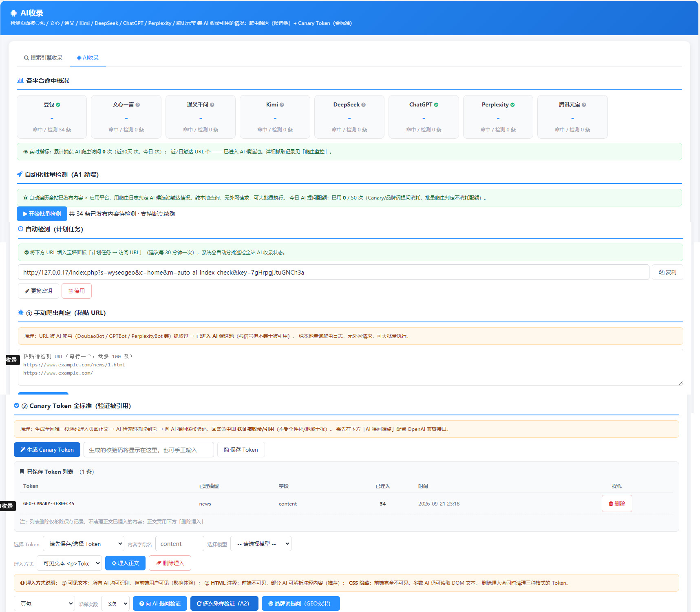This screenshot has width=700, height=612.
Task: Click the question mark icon beside 通义千问
Action: [x=212, y=105]
